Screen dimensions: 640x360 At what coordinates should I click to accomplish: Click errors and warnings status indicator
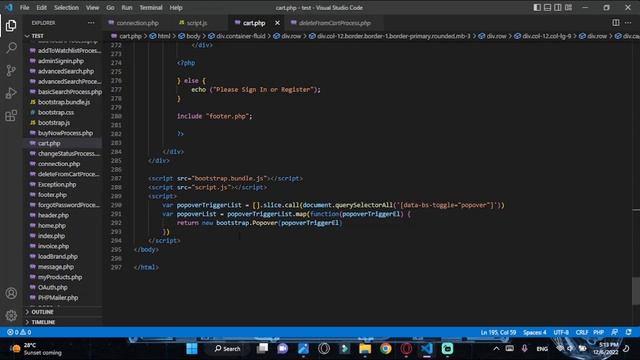[x=19, y=332]
